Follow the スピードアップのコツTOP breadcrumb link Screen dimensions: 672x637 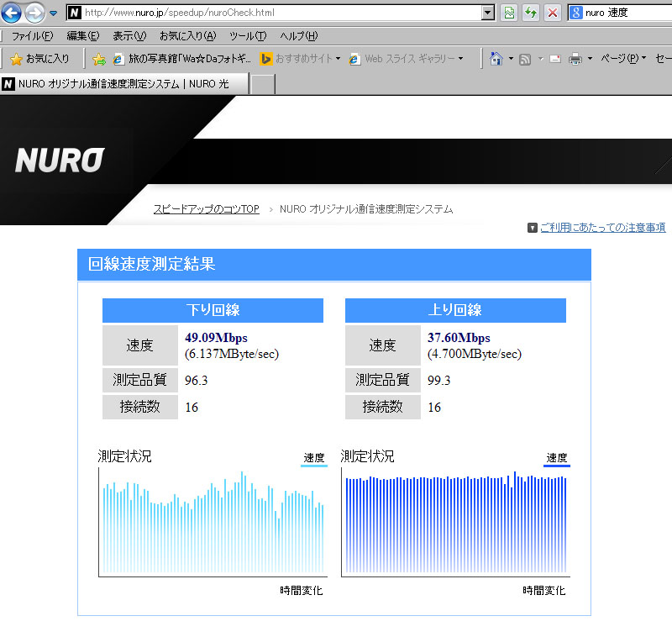(206, 209)
